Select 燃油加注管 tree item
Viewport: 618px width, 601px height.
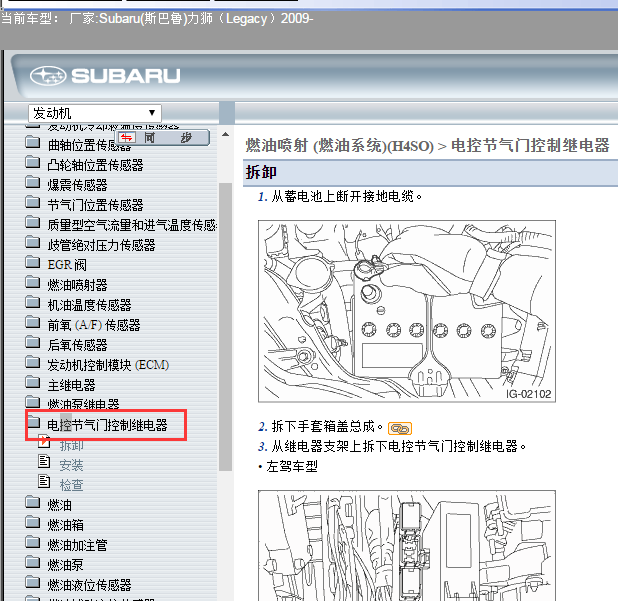coord(77,545)
